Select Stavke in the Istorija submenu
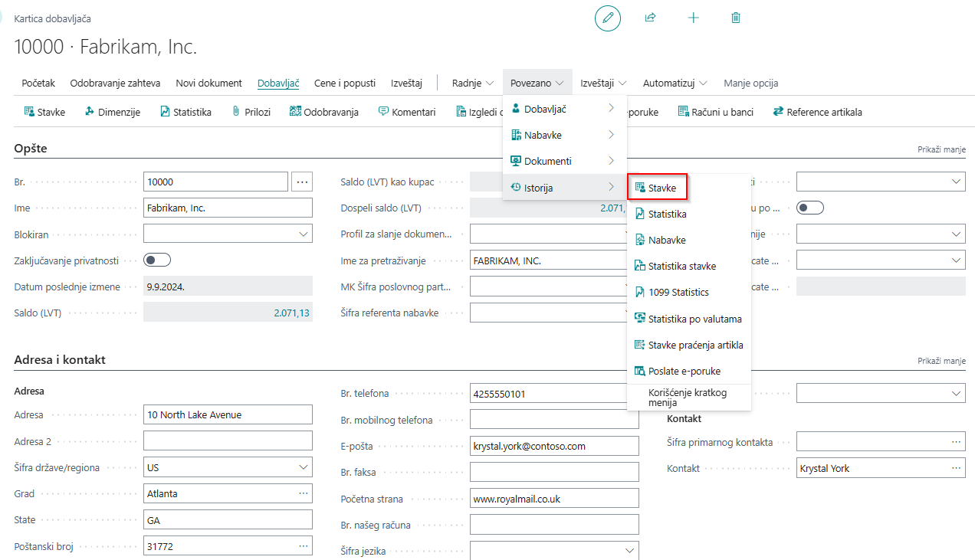The width and height of the screenshot is (975, 560). tap(661, 188)
